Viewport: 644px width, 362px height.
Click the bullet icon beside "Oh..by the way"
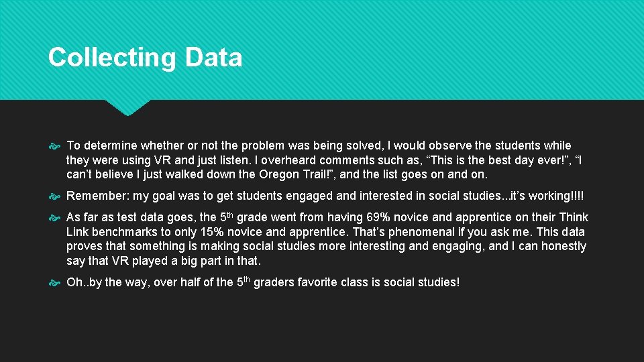coord(54,283)
